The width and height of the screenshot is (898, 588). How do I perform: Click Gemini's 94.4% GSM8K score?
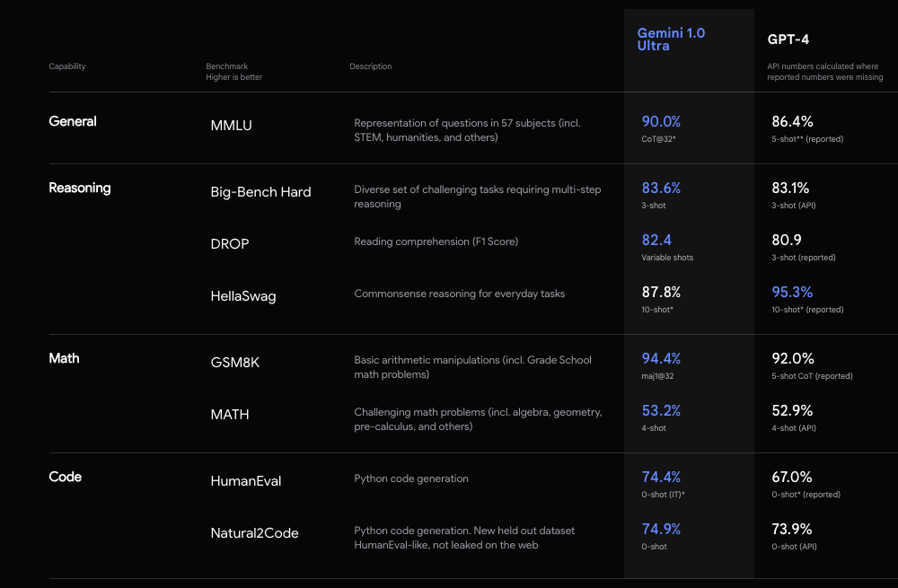pos(661,358)
